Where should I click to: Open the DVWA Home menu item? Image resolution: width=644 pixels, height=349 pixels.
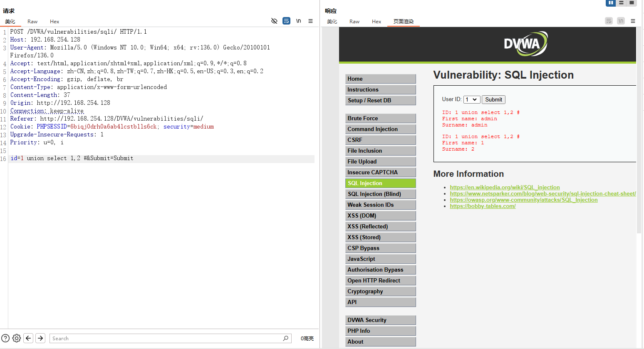pos(380,79)
